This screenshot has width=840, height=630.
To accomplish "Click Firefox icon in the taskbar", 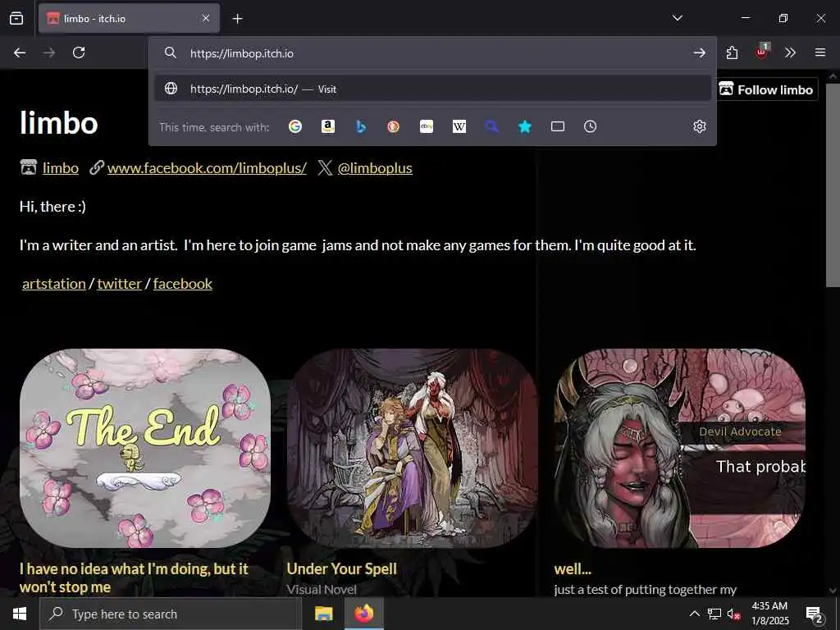I will 363,614.
